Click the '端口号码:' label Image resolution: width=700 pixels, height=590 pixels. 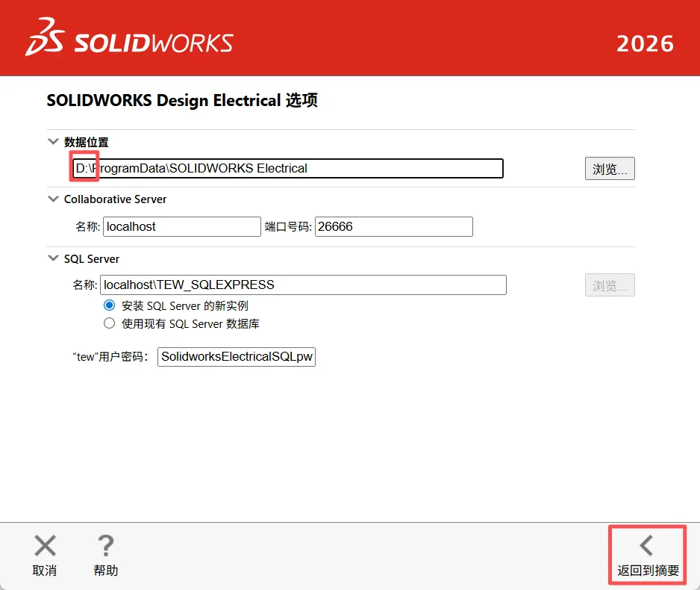click(288, 227)
